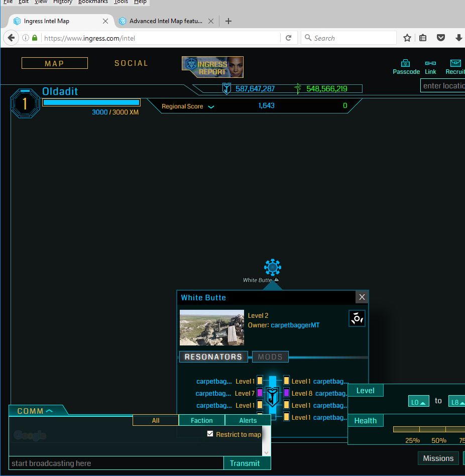Click the Firefox bookmark star icon
Viewport: 465px width, 476px height.
407,38
